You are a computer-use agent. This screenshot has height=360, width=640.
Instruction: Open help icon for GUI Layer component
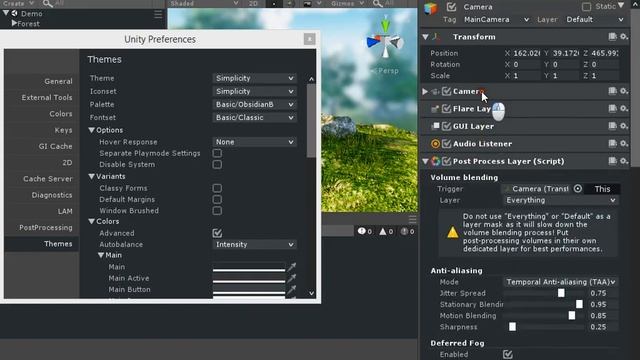pyautogui.click(x=612, y=126)
